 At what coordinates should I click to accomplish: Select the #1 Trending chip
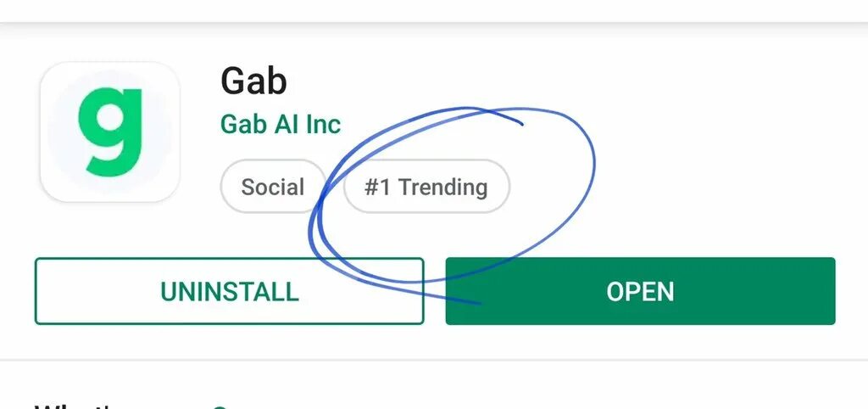[x=426, y=187]
